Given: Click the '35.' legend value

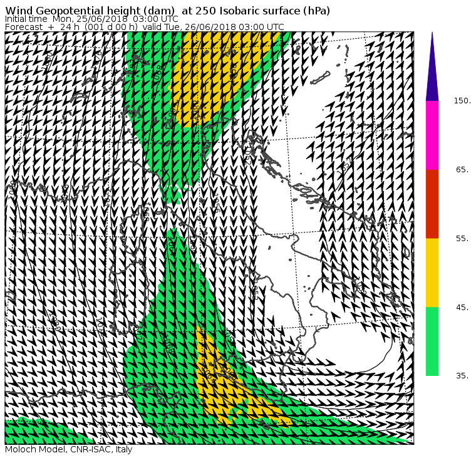Looking at the screenshot, I should pos(462,376).
